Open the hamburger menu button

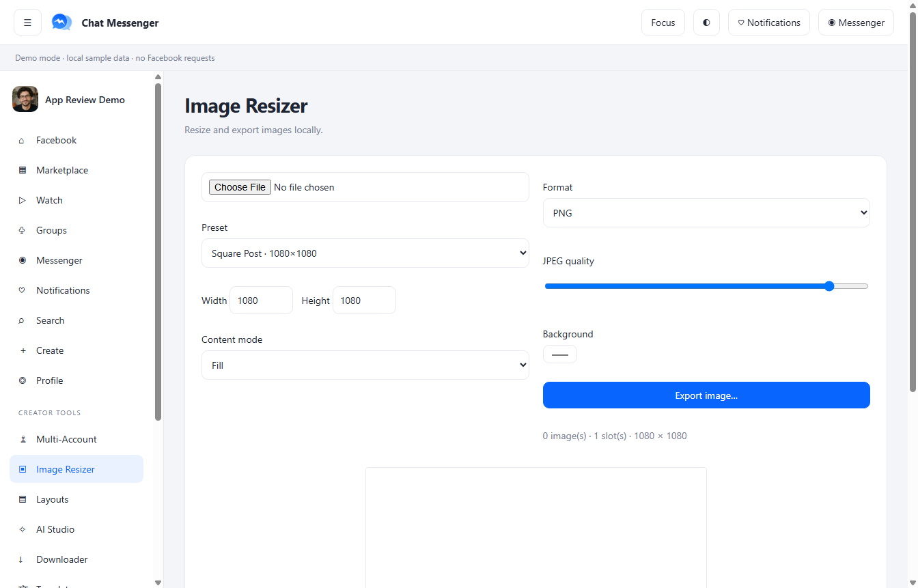point(27,23)
